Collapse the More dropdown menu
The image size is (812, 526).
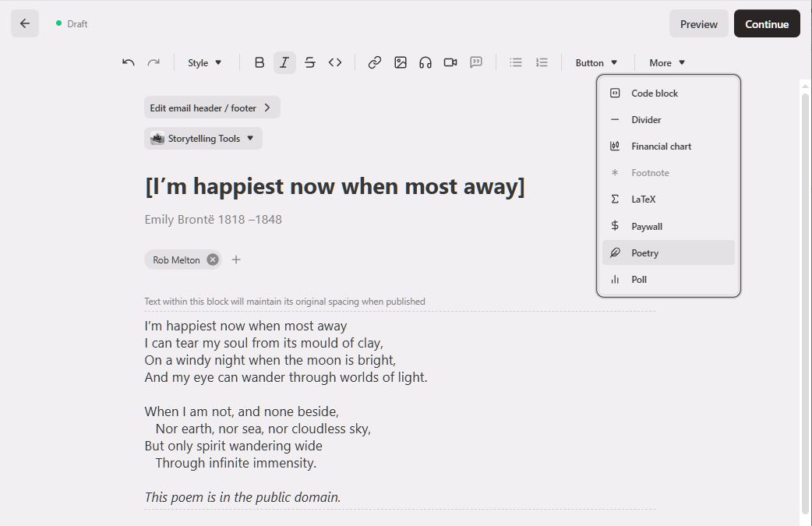pos(667,62)
